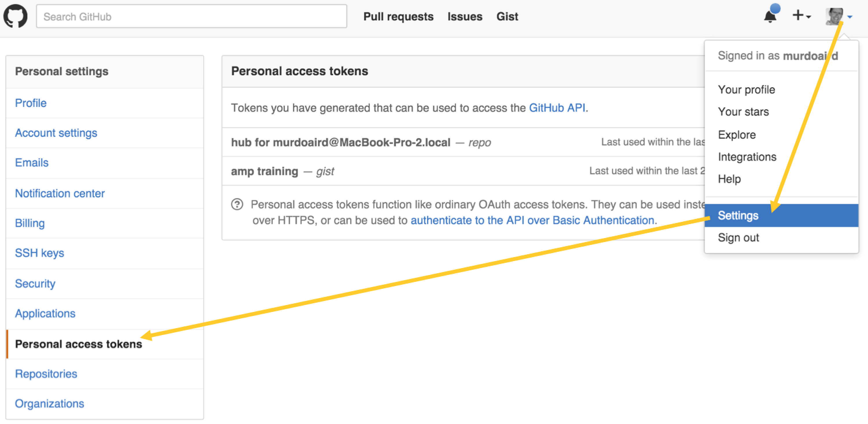Sign out of the murdoaird account
The image size is (868, 424).
pos(738,237)
